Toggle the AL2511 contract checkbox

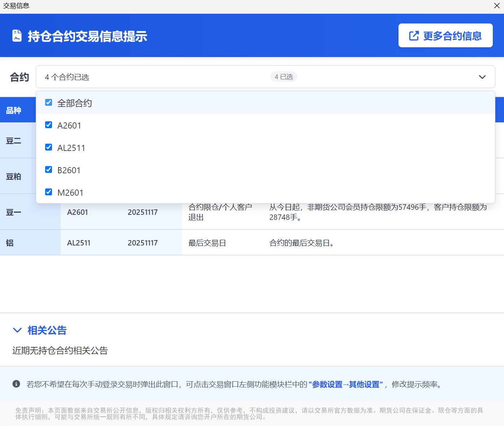tap(49, 147)
